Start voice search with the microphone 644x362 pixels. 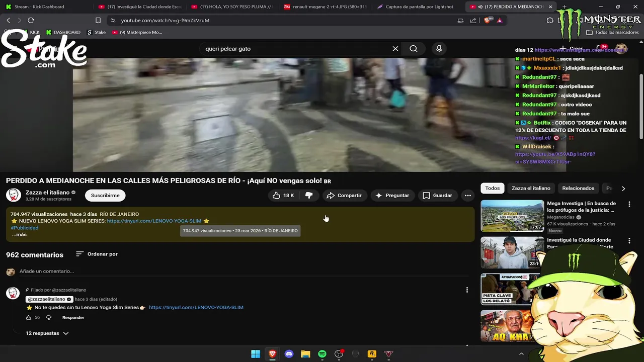[439, 49]
